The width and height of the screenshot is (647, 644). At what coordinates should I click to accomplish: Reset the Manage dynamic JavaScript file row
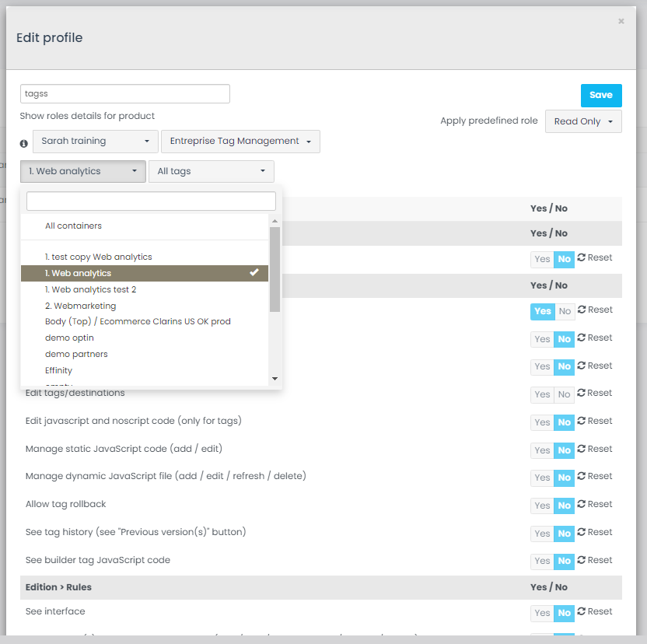click(x=595, y=477)
